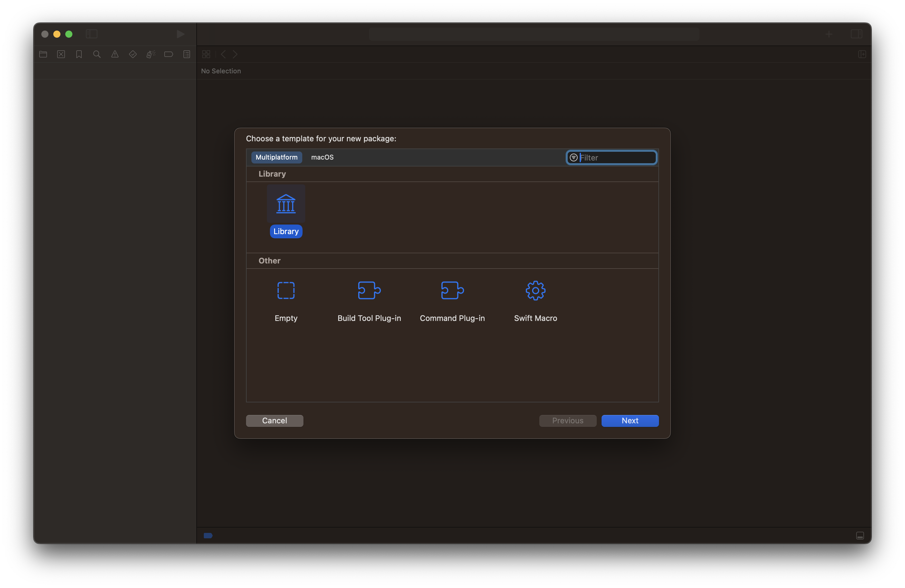Open the Test navigator diamond icon
Image resolution: width=905 pixels, height=588 pixels.
pos(133,54)
